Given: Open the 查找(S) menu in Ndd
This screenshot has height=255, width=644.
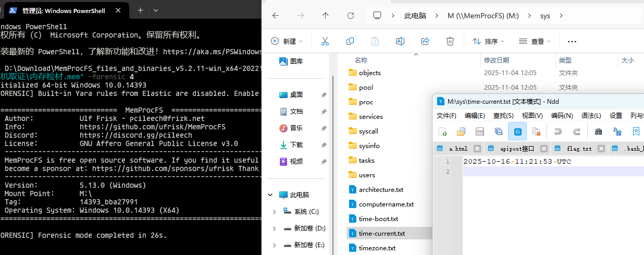Looking at the screenshot, I should pyautogui.click(x=503, y=116).
